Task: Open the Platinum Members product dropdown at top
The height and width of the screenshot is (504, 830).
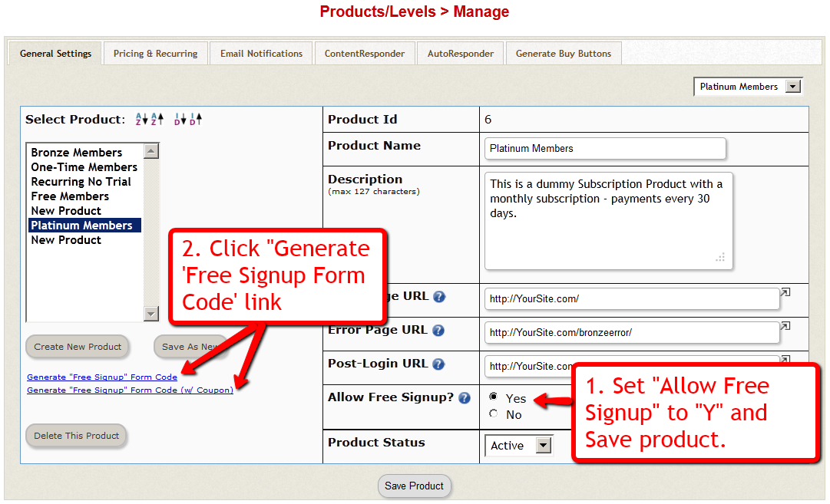Action: (748, 87)
